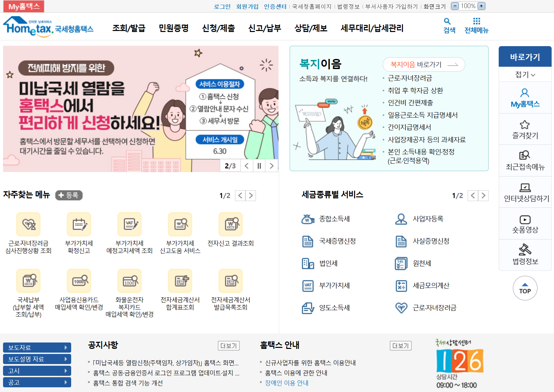Image resolution: width=554 pixels, height=392 pixels.
Task: Click 더보기 next to 공지사항
Action: point(229,346)
